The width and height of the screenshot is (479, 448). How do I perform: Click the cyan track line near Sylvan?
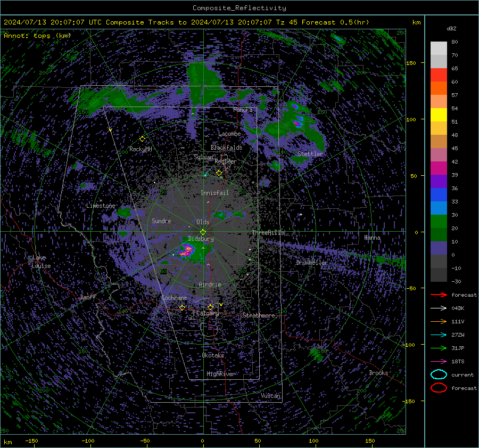point(209,171)
